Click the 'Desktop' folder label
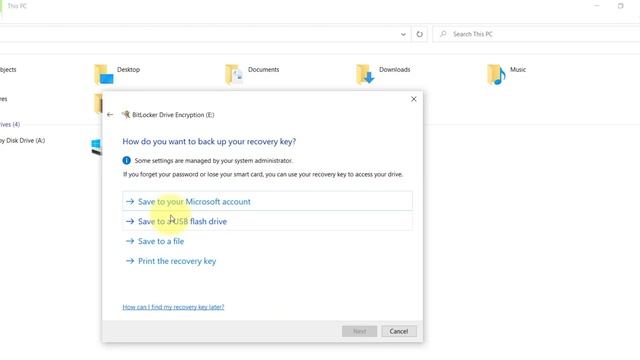This screenshot has width=640, height=360. click(128, 69)
